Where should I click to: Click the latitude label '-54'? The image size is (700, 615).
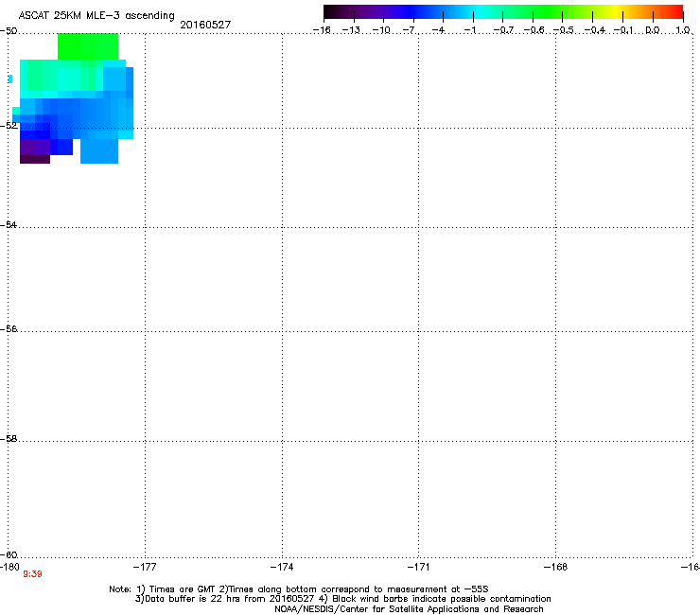[9, 225]
